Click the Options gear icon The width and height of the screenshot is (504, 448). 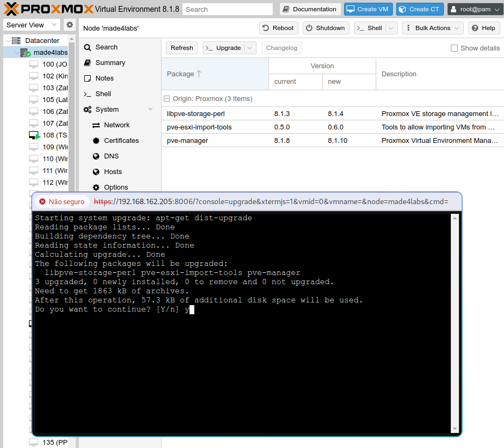click(96, 187)
